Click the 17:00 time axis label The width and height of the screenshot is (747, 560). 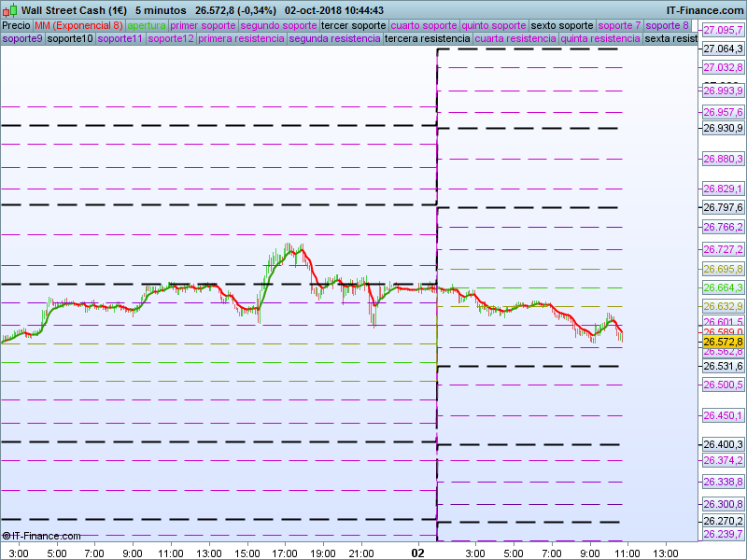[285, 553]
